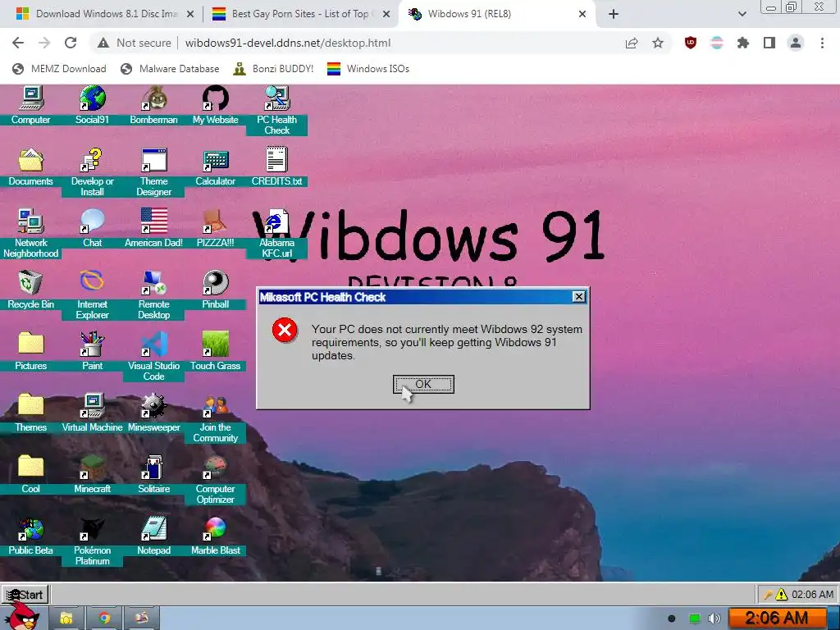Open the Remote Desktop icon
The image size is (840, 630).
tap(153, 294)
